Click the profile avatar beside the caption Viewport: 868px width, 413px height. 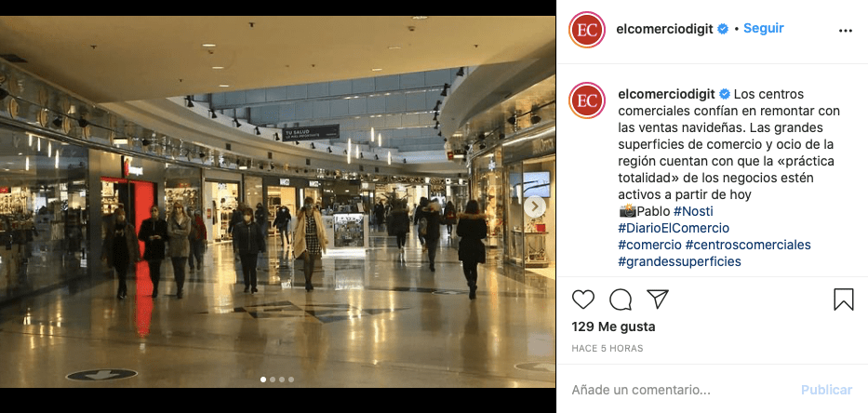(x=587, y=100)
